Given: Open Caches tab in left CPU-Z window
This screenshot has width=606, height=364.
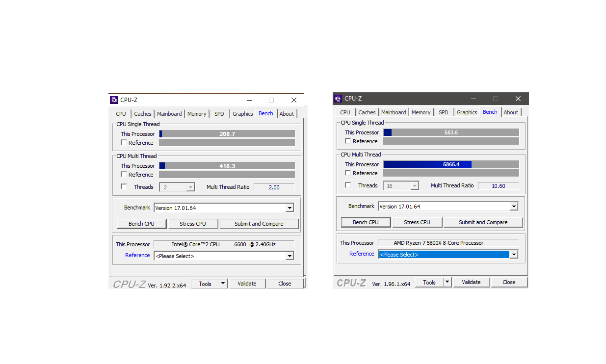Looking at the screenshot, I should (x=143, y=114).
